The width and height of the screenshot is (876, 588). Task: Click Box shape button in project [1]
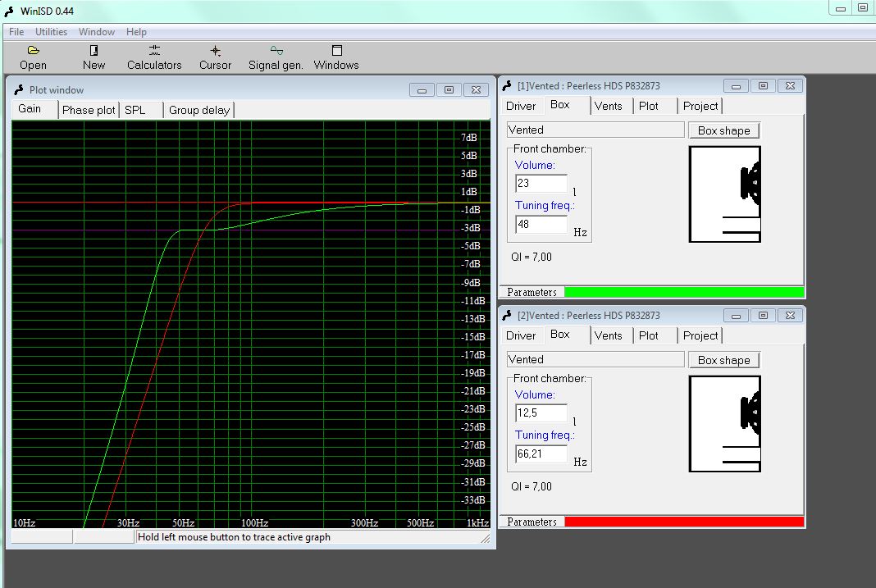[x=724, y=130]
